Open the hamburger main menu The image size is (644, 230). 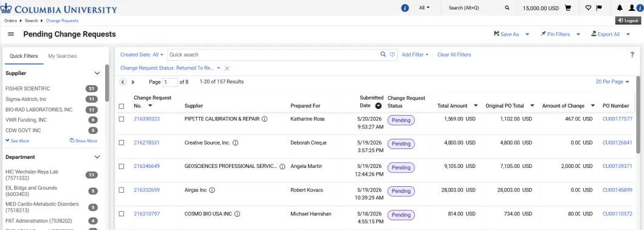tap(11, 34)
